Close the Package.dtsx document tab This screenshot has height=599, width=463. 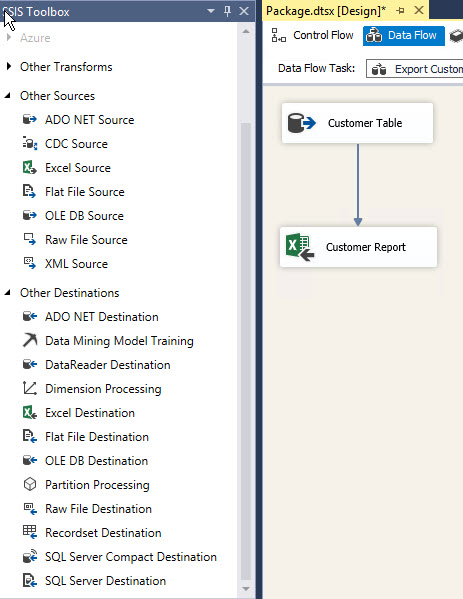(419, 10)
